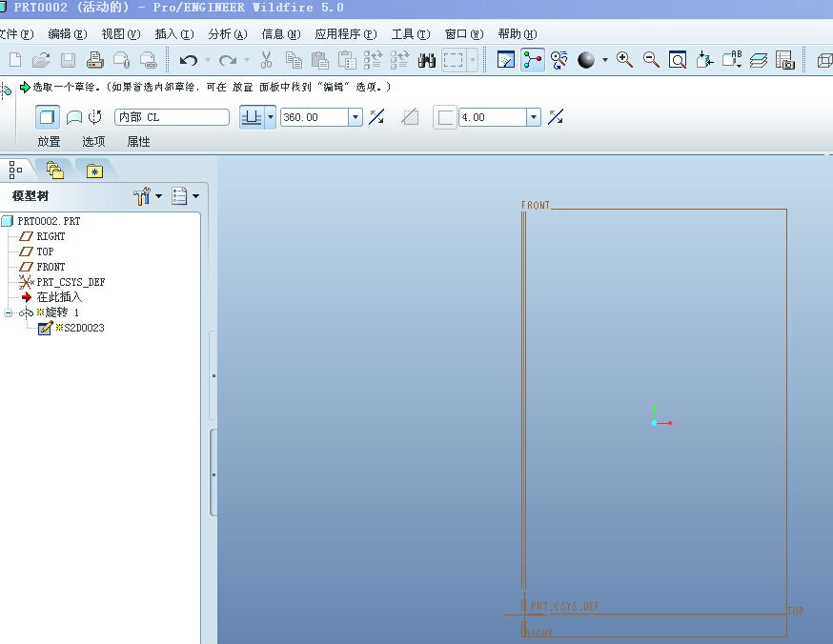Switch to the favorites tab

tap(94, 171)
